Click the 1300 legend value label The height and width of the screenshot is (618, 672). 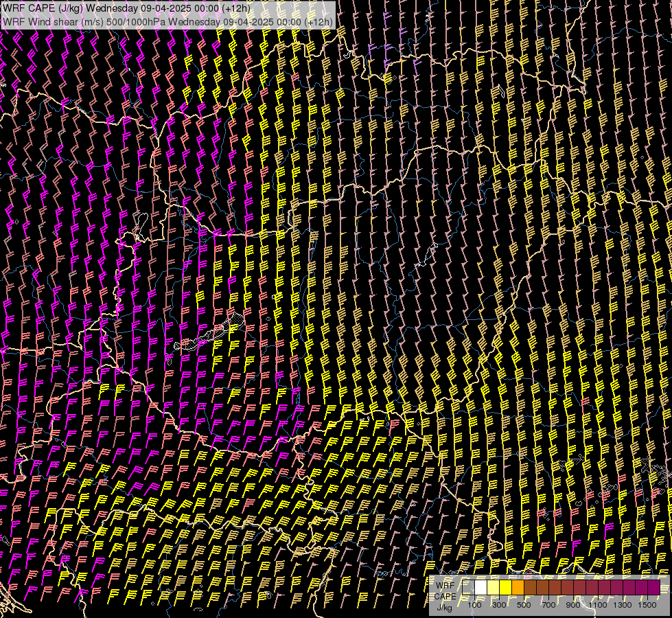coord(623,605)
